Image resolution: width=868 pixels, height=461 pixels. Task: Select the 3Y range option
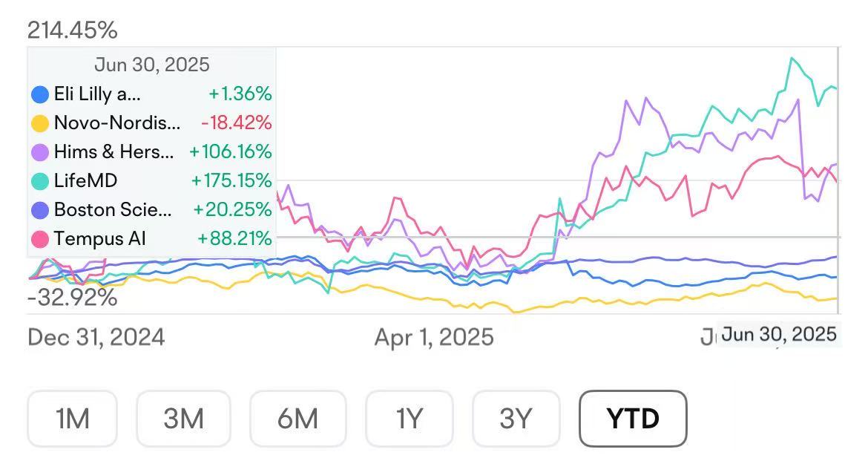click(516, 419)
